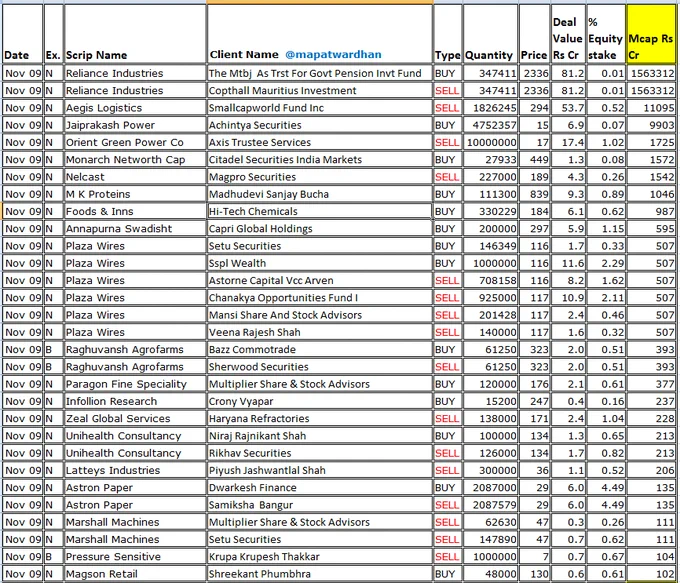
Task: Click Mansi Share And Stock Advisors cell
Action: coord(320,315)
